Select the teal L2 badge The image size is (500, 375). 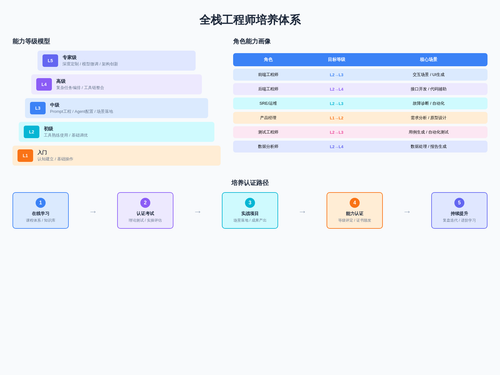pyautogui.click(x=31, y=132)
